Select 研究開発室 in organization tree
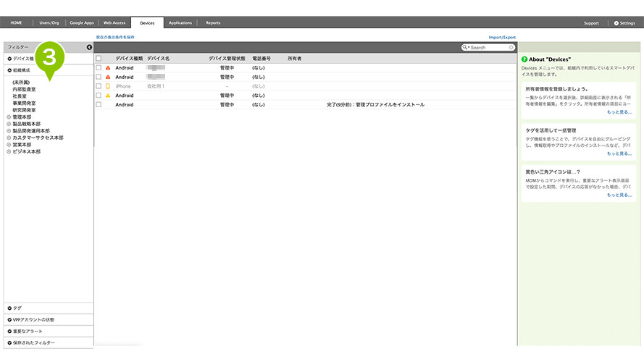644x362 pixels. 24,110
